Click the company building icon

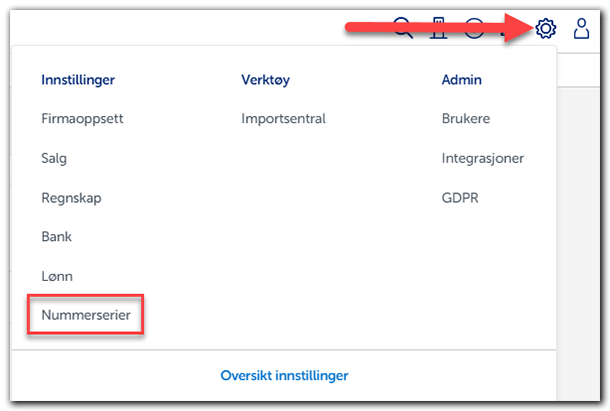click(x=437, y=29)
